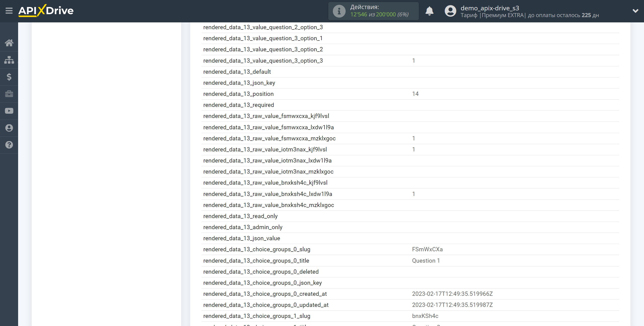Open the hamburger menu
This screenshot has height=326, width=644.
click(9, 11)
